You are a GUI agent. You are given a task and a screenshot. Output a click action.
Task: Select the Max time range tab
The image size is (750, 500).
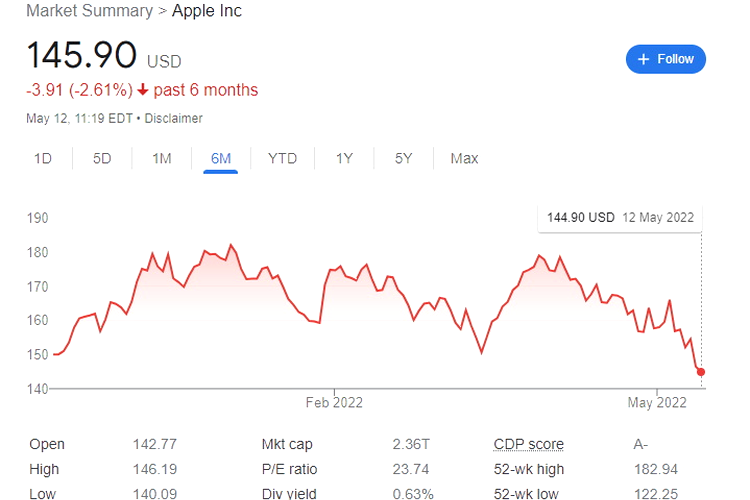click(464, 158)
